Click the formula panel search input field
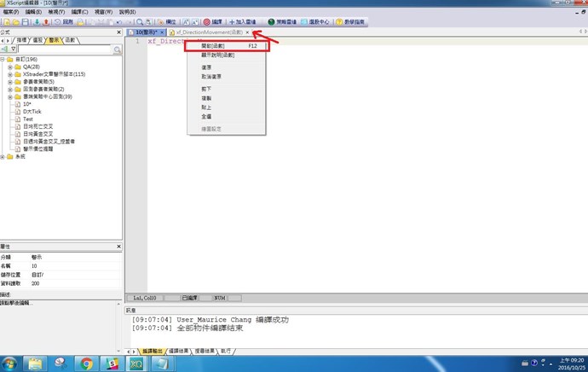The width and height of the screenshot is (588, 372). (x=65, y=49)
